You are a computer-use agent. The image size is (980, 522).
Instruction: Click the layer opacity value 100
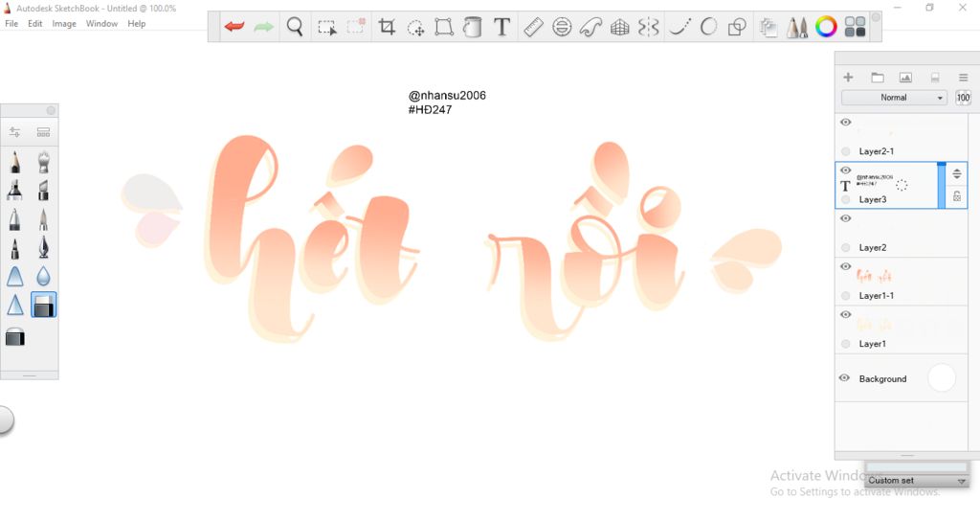963,98
